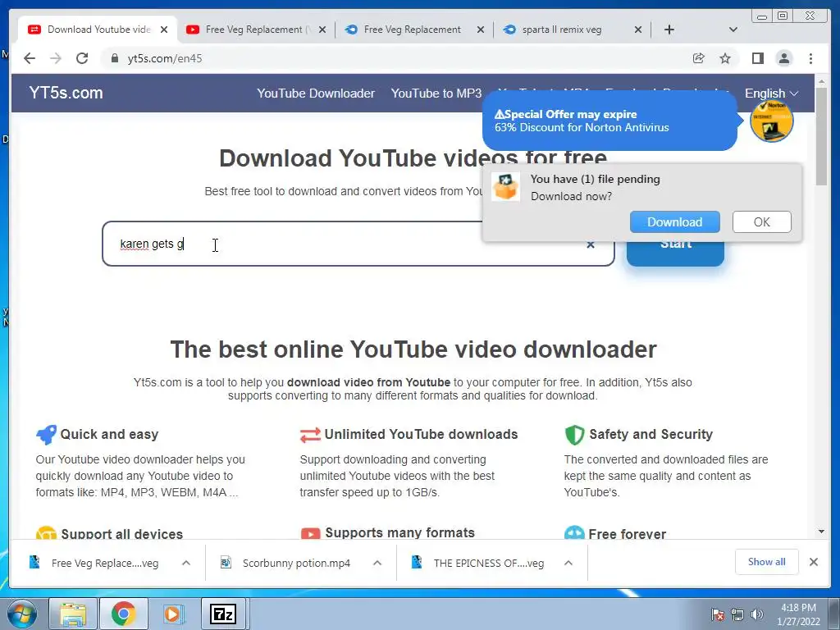840x630 pixels.
Task: Open the YouTube to MP3 nav link
Action: [x=436, y=94]
